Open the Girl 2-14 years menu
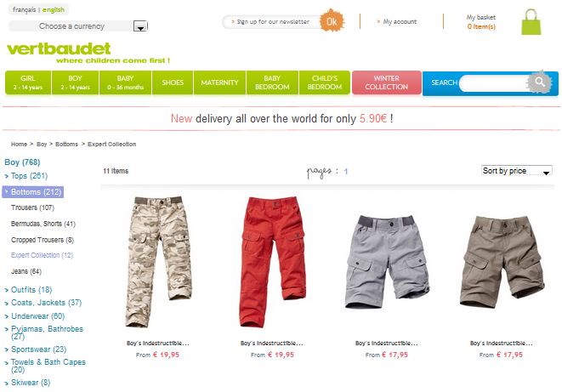 [28, 82]
